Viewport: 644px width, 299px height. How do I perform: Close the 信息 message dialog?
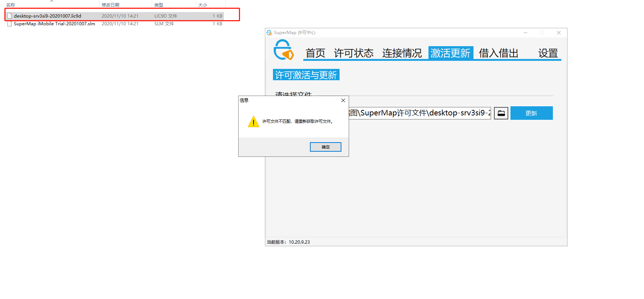point(343,100)
